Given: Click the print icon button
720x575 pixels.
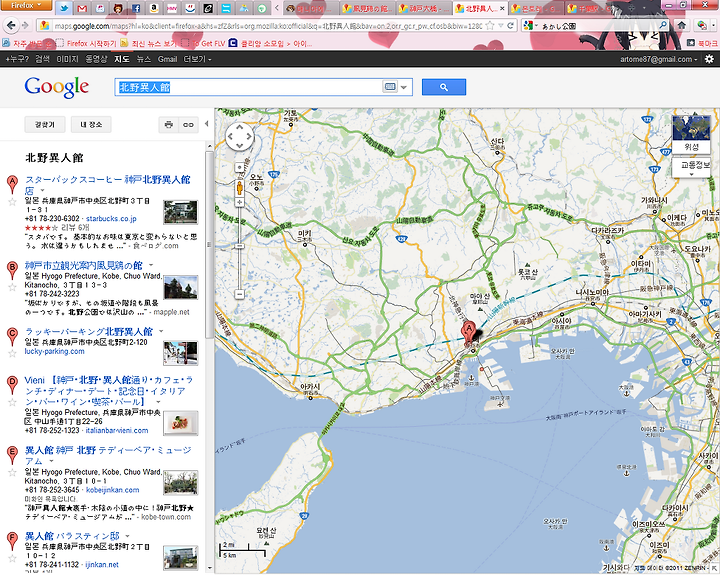Looking at the screenshot, I should tap(169, 124).
